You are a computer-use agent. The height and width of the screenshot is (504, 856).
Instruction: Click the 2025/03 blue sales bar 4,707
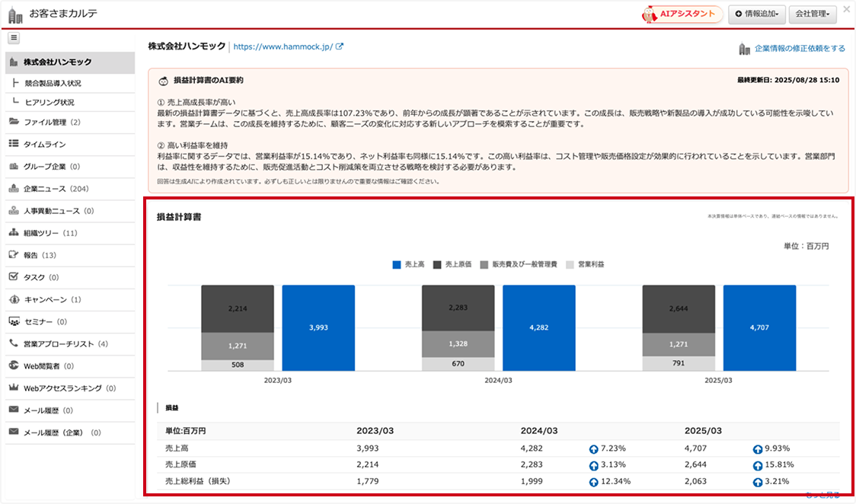pyautogui.click(x=759, y=327)
